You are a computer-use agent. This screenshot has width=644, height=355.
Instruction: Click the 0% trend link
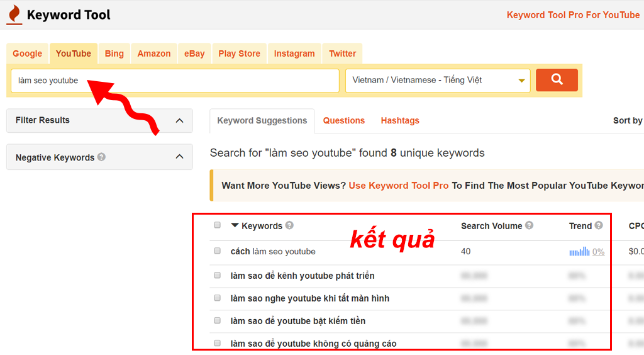(x=599, y=252)
